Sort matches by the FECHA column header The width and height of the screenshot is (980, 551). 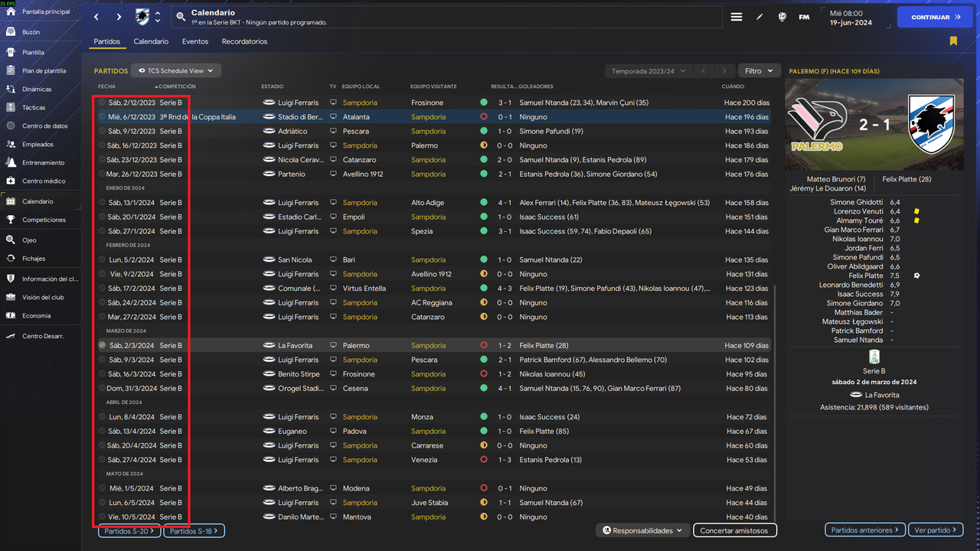pyautogui.click(x=106, y=86)
